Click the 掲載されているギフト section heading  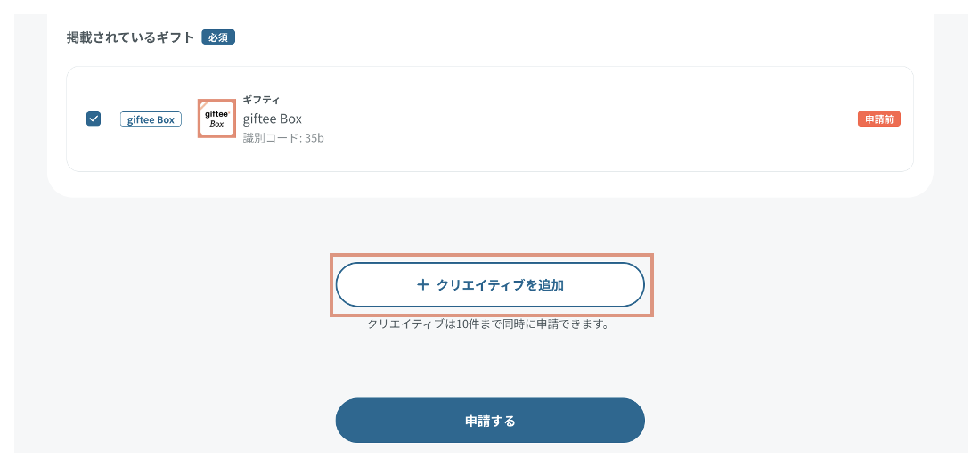coord(130,37)
